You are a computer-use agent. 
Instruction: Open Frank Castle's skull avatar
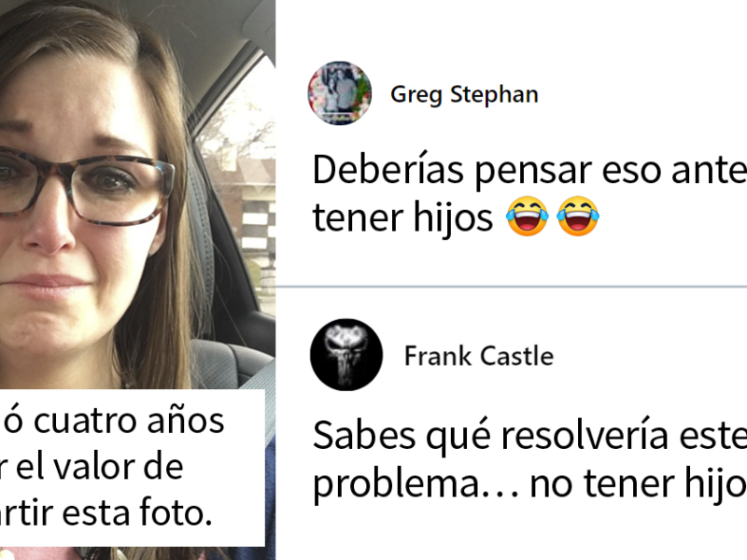point(346,355)
